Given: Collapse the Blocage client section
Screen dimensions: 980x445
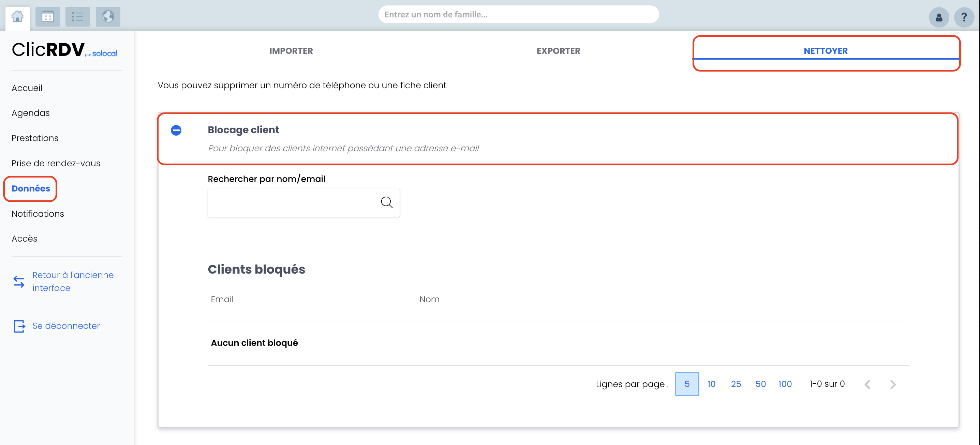Looking at the screenshot, I should click(176, 131).
